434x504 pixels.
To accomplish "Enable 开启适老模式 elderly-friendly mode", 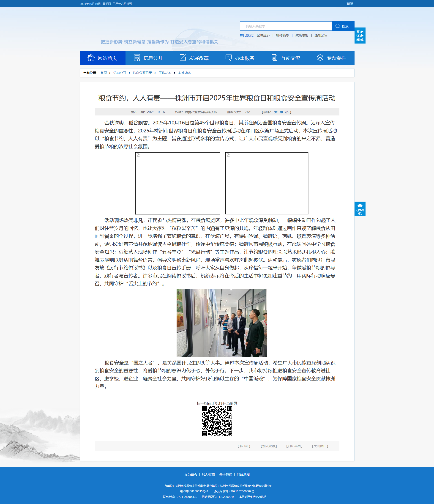I will [x=360, y=36].
